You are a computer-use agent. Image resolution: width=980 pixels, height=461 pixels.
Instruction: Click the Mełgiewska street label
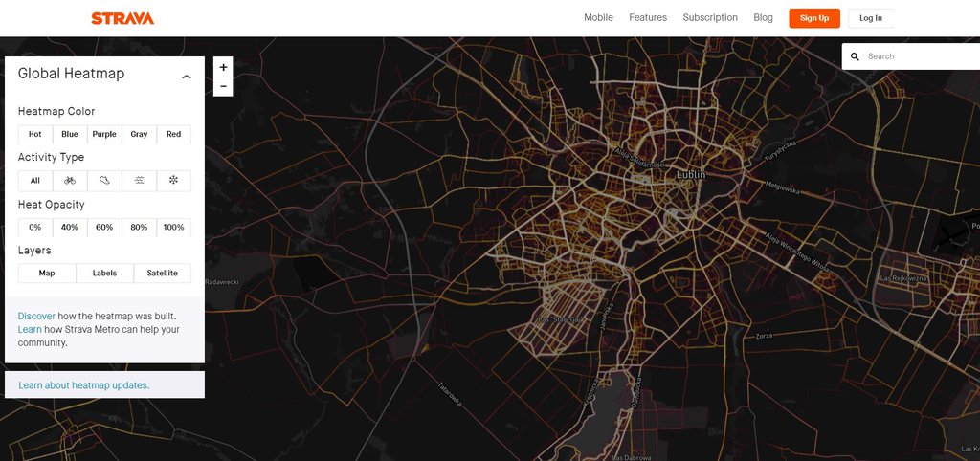[782, 187]
